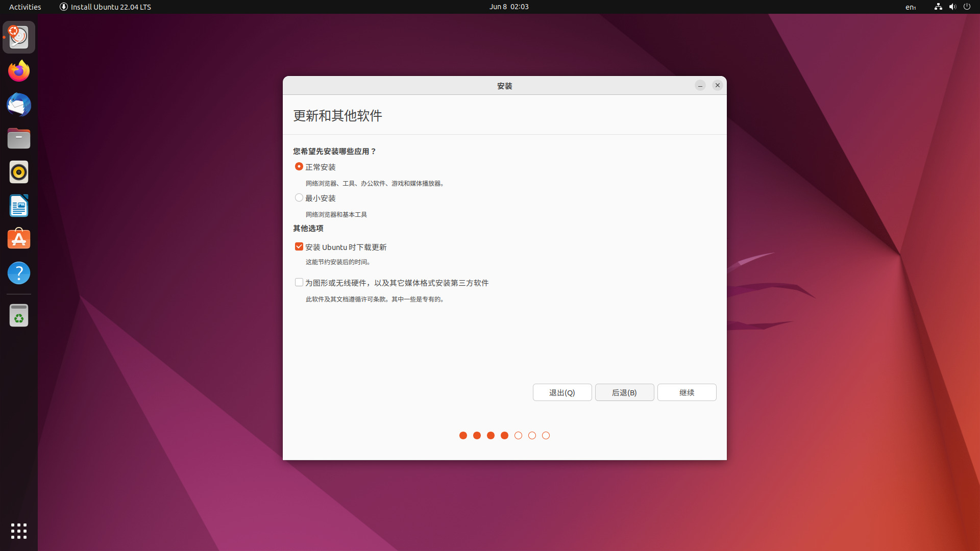Screen dimensions: 980x551
Task: Uncheck 安装 Ubuntu 时下载更新
Action: (299, 246)
